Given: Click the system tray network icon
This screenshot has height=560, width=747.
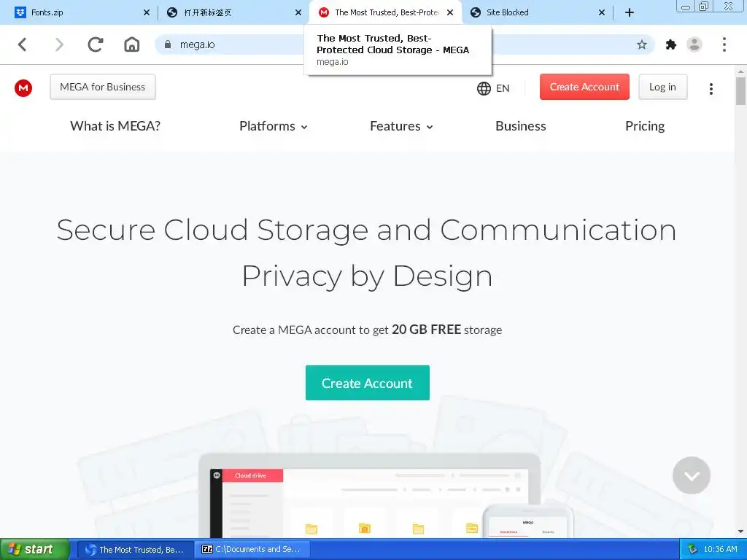Looking at the screenshot, I should click(x=692, y=550).
